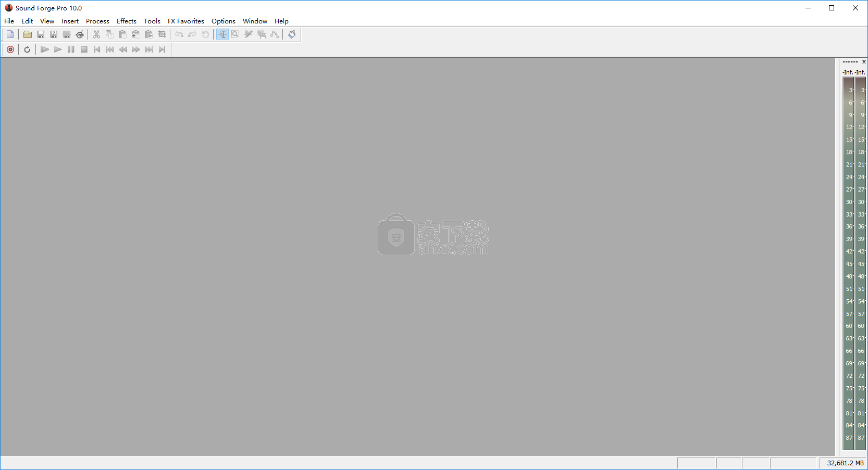Paste clipboard contents icon
868x470 pixels.
[122, 34]
